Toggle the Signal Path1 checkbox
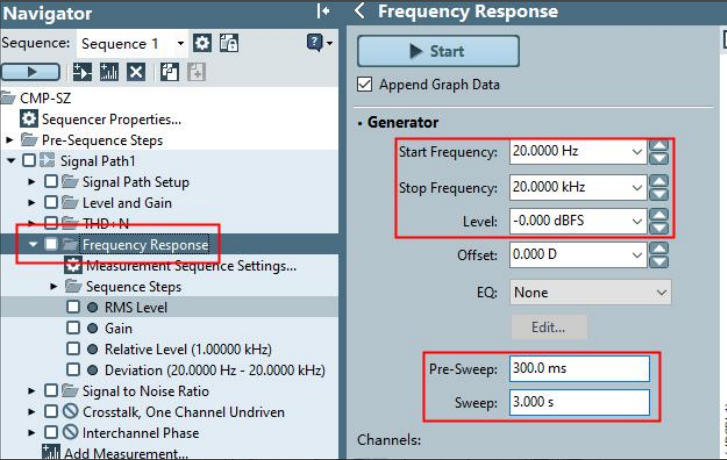This screenshot has height=460, width=727. pyautogui.click(x=29, y=160)
